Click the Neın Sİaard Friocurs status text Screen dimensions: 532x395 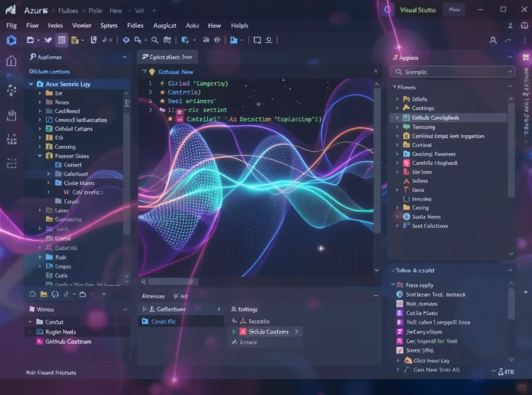coord(51,372)
